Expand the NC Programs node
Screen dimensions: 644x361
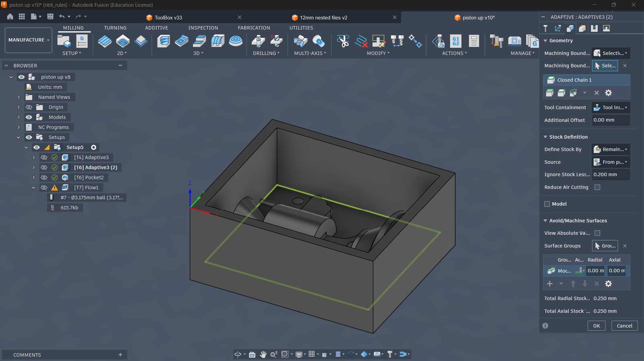tap(19, 127)
